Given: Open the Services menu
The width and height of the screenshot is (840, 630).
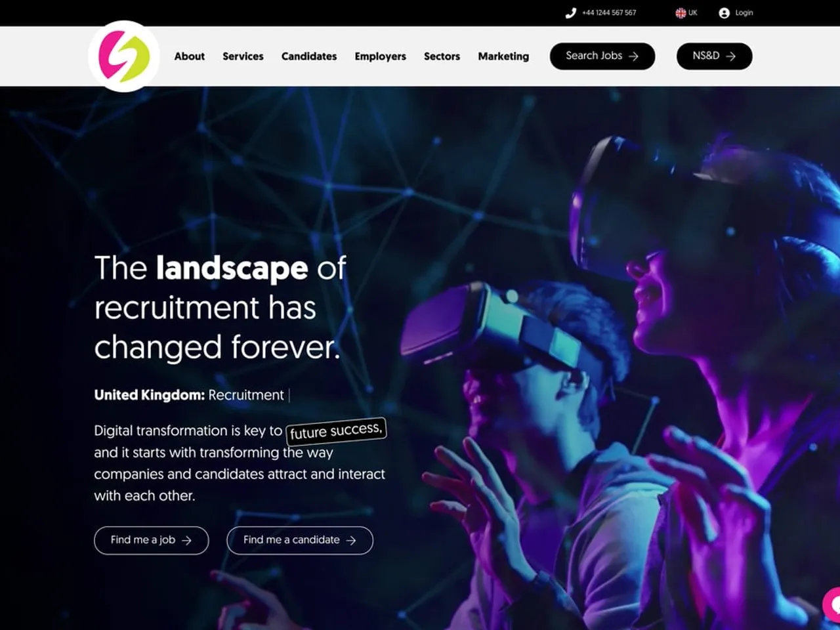Looking at the screenshot, I should tap(243, 56).
